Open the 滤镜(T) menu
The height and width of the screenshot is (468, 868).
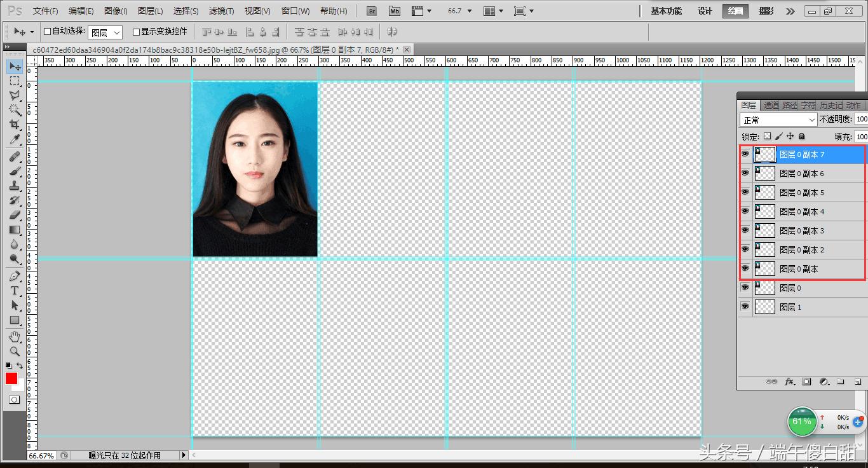(x=221, y=11)
